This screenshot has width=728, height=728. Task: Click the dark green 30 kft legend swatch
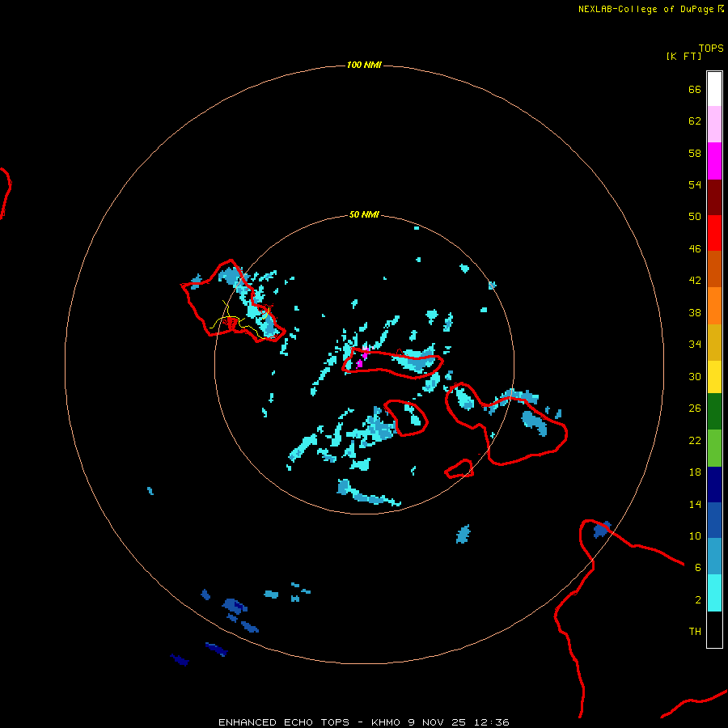(x=714, y=412)
